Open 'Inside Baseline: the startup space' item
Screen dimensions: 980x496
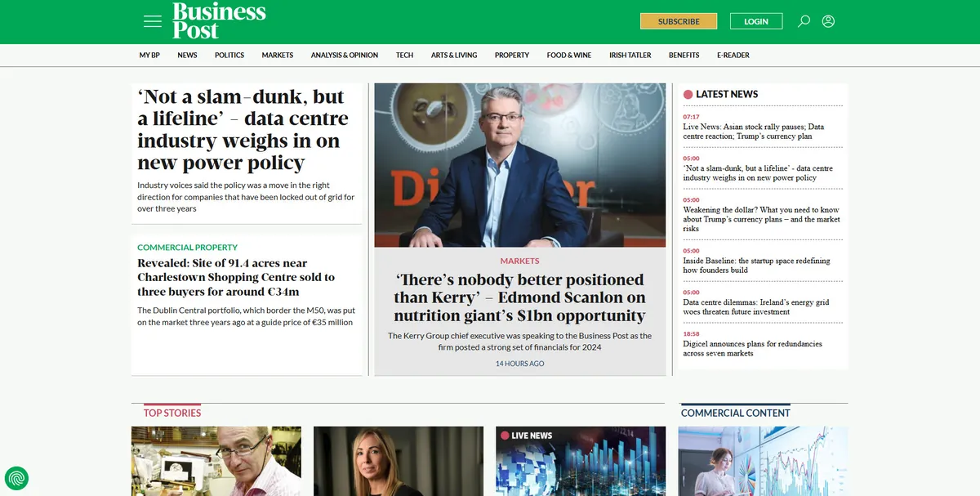(x=756, y=266)
